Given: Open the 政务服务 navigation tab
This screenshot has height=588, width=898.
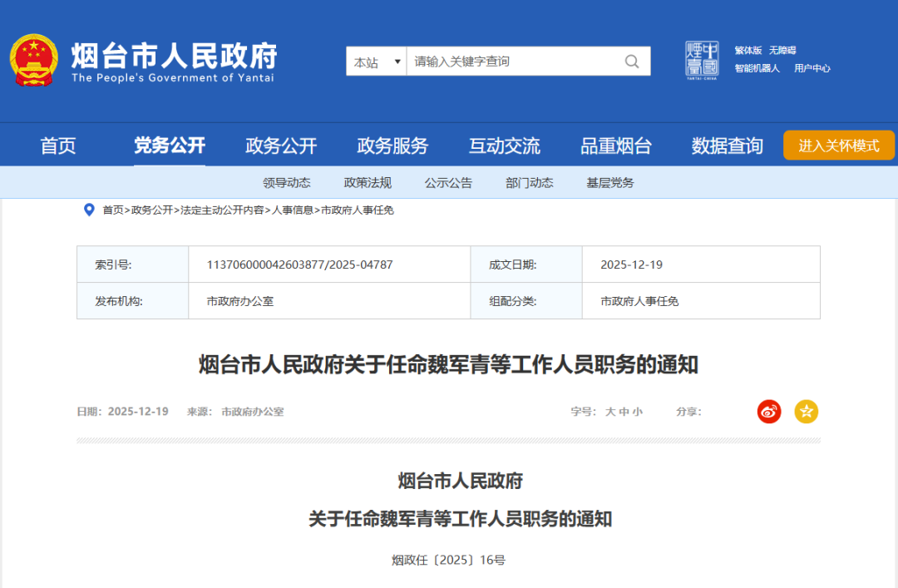Looking at the screenshot, I should coord(392,146).
